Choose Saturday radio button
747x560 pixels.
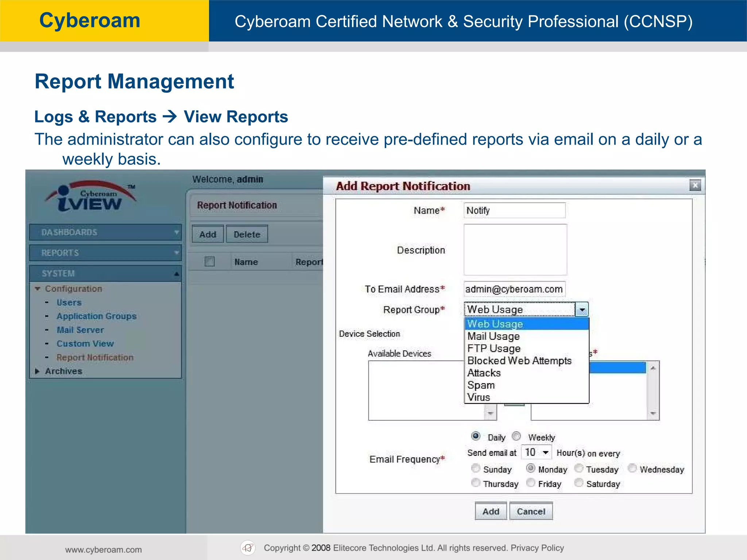[x=579, y=482]
